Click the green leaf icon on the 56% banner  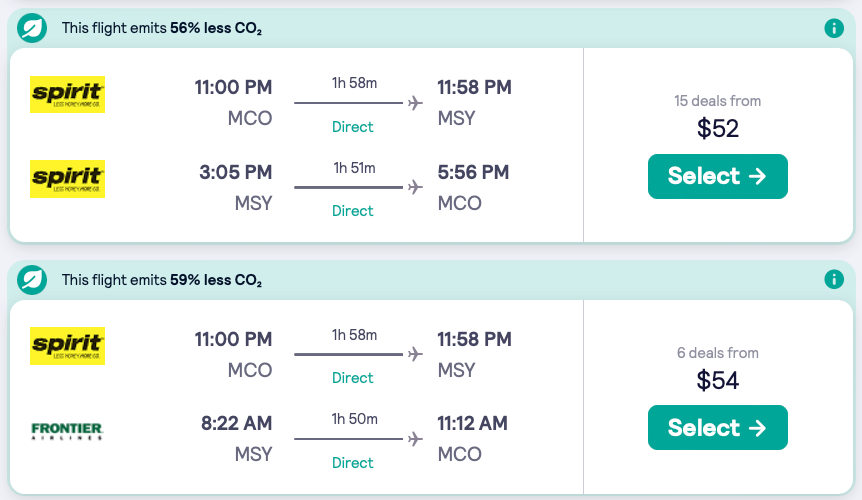(x=34, y=28)
